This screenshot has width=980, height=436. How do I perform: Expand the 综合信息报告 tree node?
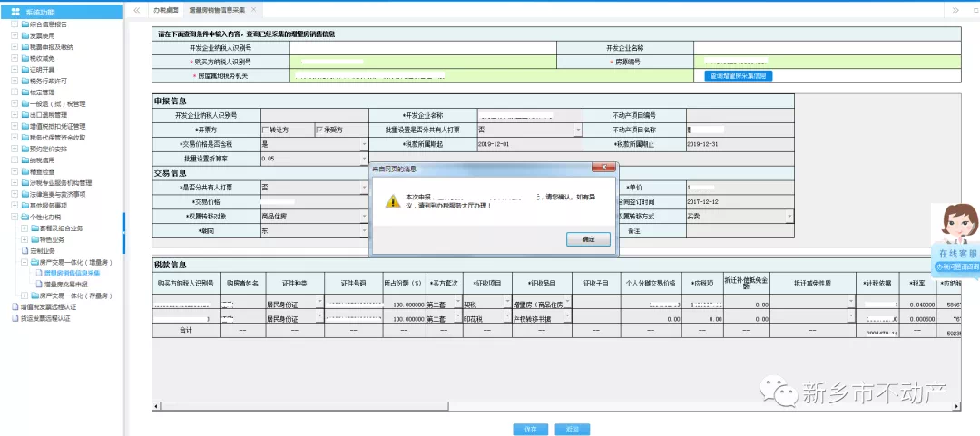[14, 24]
